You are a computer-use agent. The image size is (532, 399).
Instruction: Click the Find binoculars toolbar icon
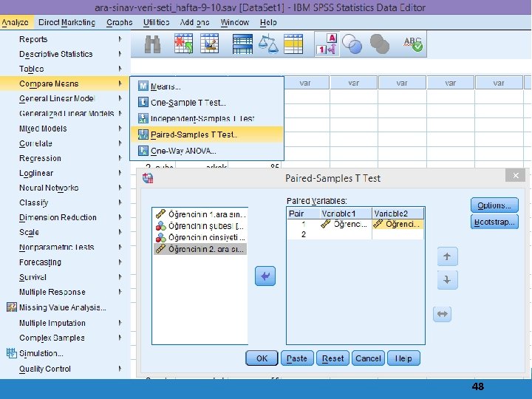click(152, 44)
